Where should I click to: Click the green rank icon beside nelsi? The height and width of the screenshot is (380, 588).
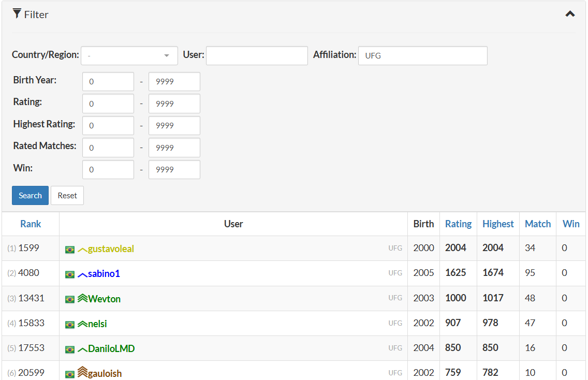(82, 324)
